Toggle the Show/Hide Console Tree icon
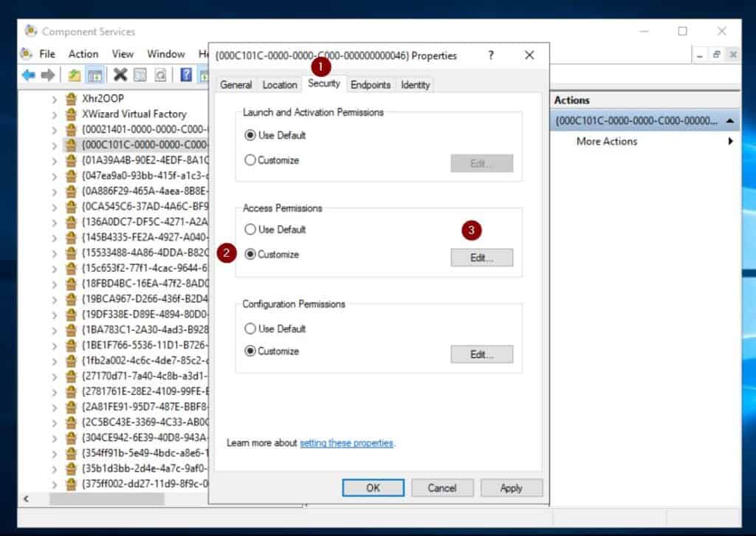This screenshot has width=756, height=536. click(x=94, y=75)
